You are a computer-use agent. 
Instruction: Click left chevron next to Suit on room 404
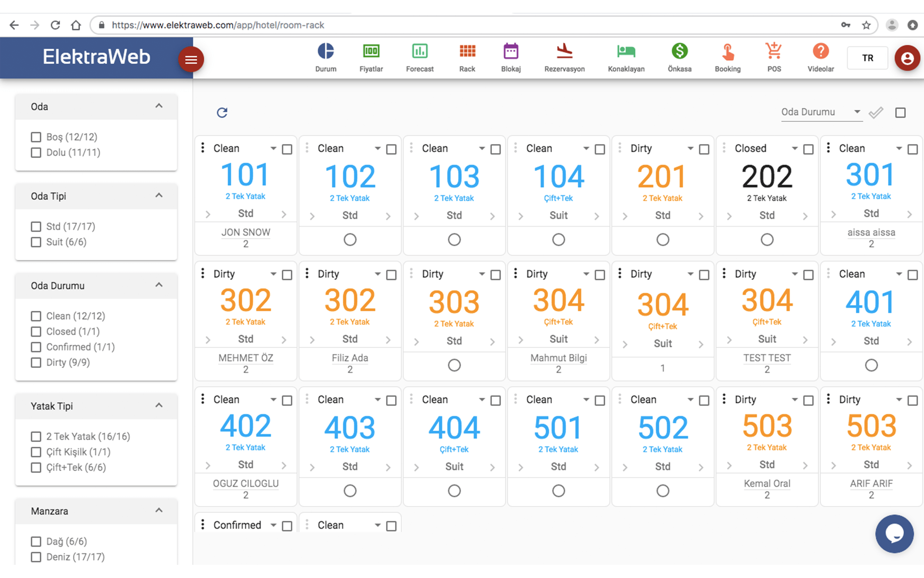[416, 468]
